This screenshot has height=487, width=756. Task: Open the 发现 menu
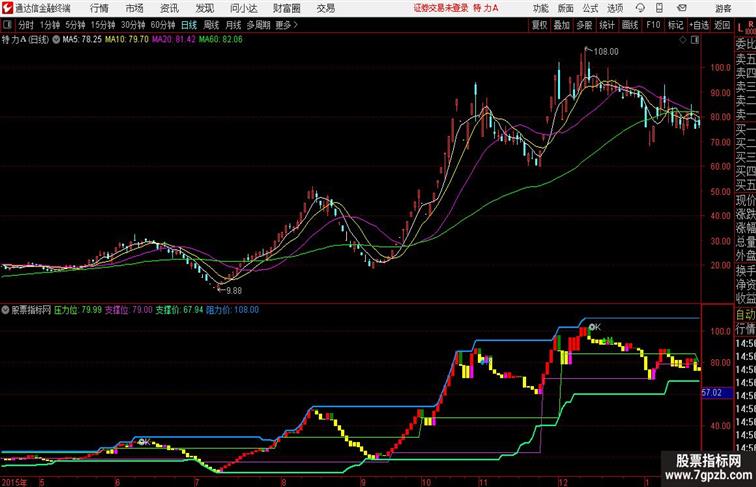click(x=204, y=8)
